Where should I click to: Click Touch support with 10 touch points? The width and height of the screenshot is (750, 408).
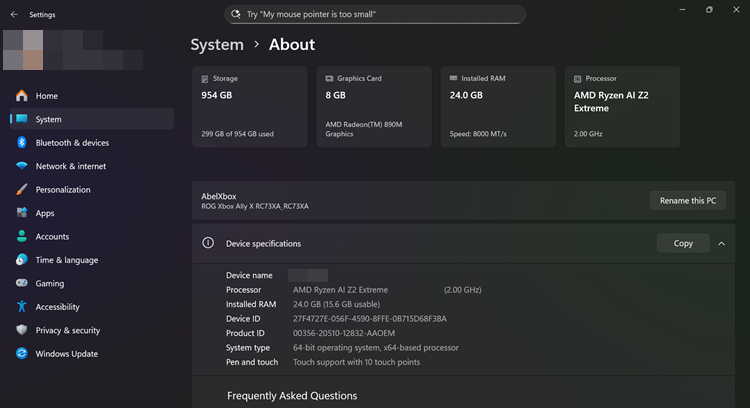pos(356,362)
